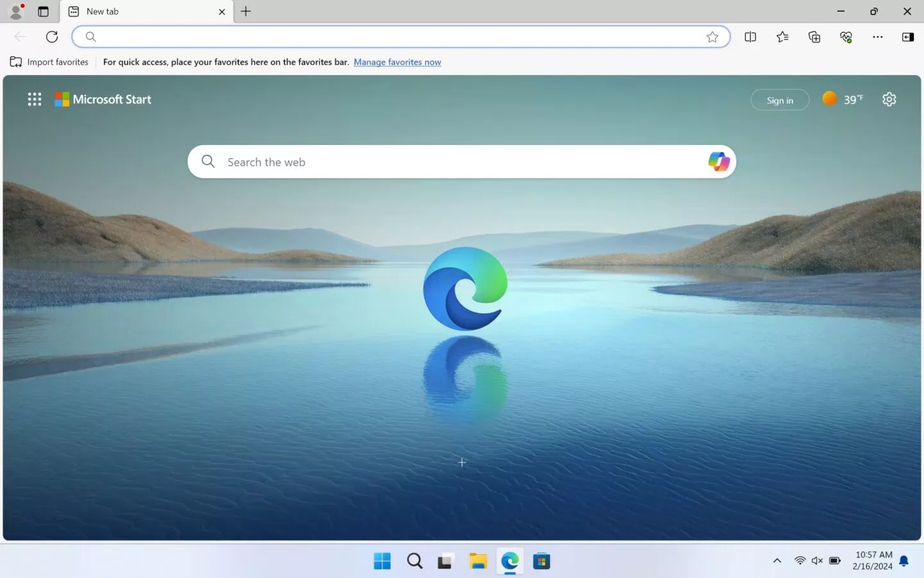This screenshot has height=578, width=924.
Task: Open taskbar Search
Action: pos(415,561)
